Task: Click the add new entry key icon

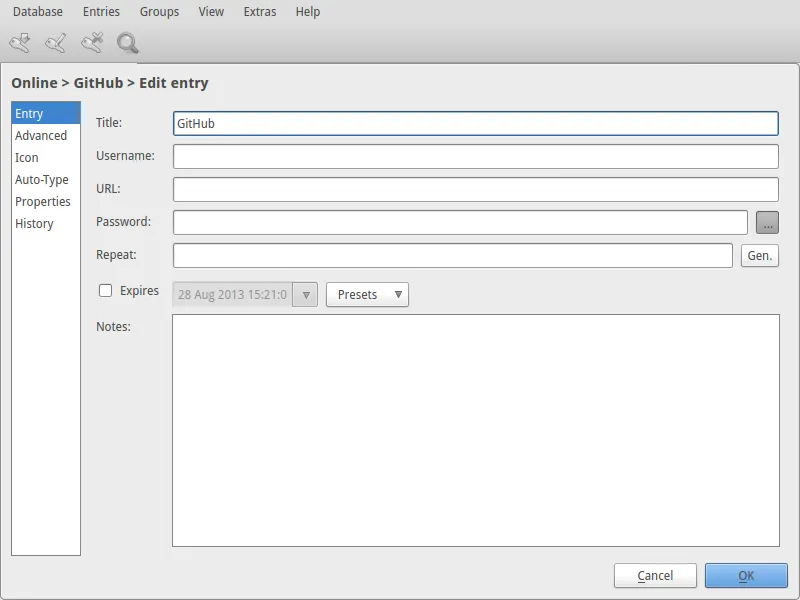Action: click(20, 43)
